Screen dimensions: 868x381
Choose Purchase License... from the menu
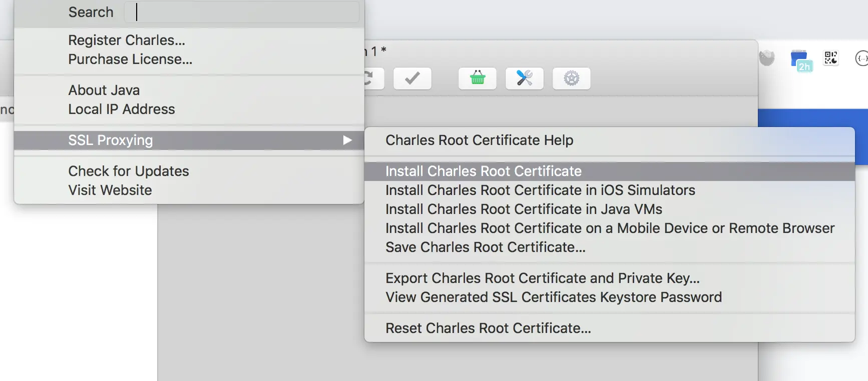click(x=189, y=59)
